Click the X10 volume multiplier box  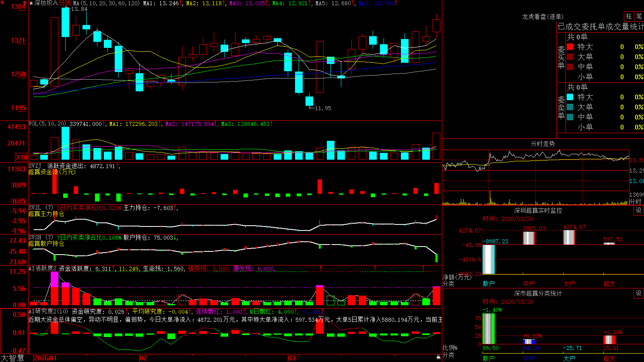[x=21, y=157]
